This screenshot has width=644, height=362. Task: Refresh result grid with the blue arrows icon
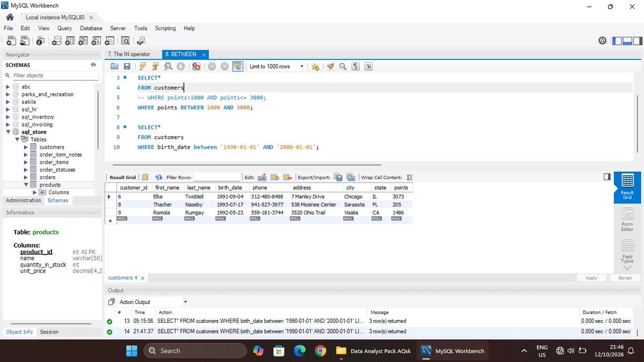point(158,178)
